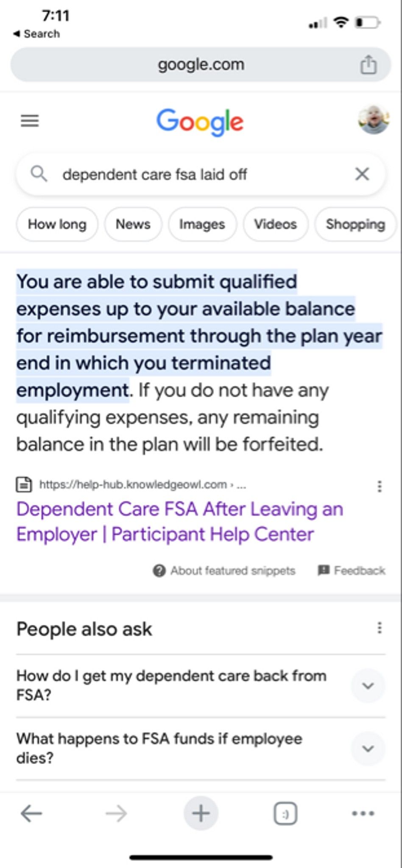Screen dimensions: 402x868
Task: Select the 'How long' filter chip
Action: pyautogui.click(x=57, y=224)
